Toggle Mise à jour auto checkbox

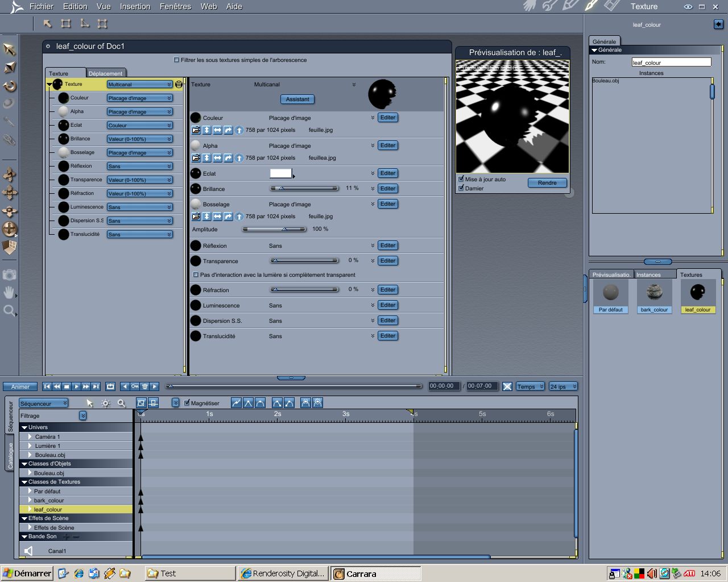pyautogui.click(x=461, y=179)
